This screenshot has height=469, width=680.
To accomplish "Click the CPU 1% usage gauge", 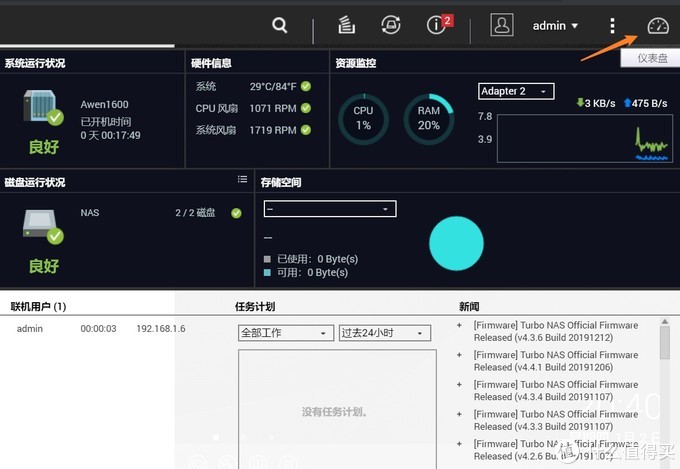I will click(363, 119).
